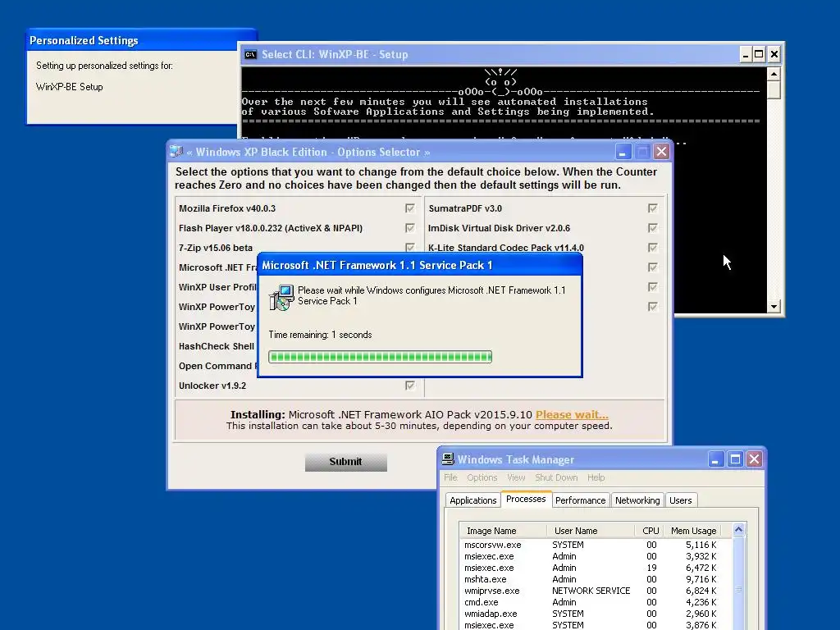Click the 'WinXP-BE Setup' text in Personalized Settings
The image size is (840, 630).
(x=69, y=87)
